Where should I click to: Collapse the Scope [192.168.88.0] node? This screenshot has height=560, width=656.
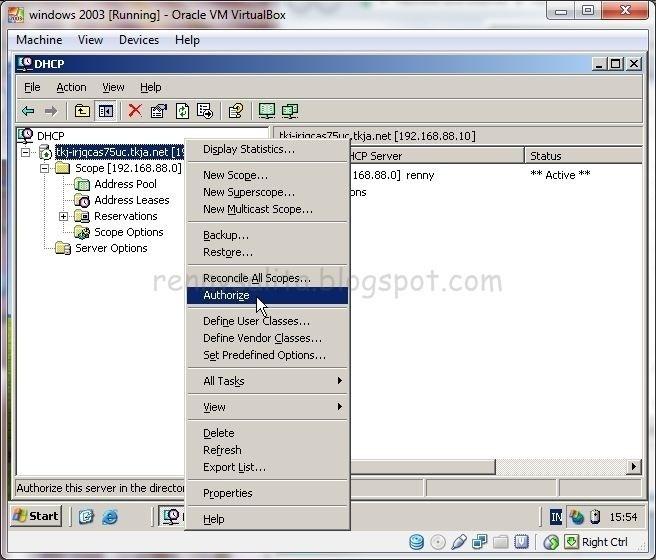point(44,169)
